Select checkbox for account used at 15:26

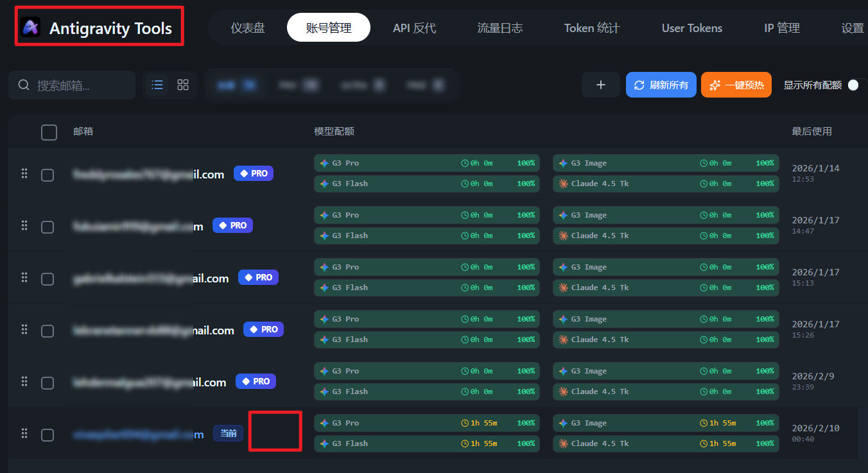[x=48, y=331]
